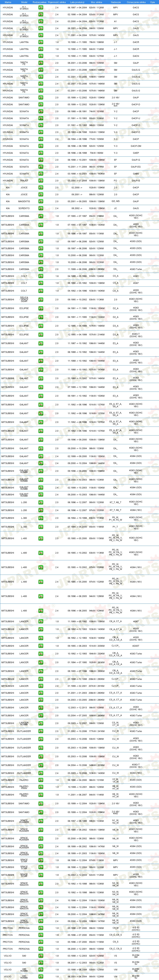This screenshot has width=159, height=980.
Task: Click the 177kW / 241KM power cell
Action: (x=96, y=731)
